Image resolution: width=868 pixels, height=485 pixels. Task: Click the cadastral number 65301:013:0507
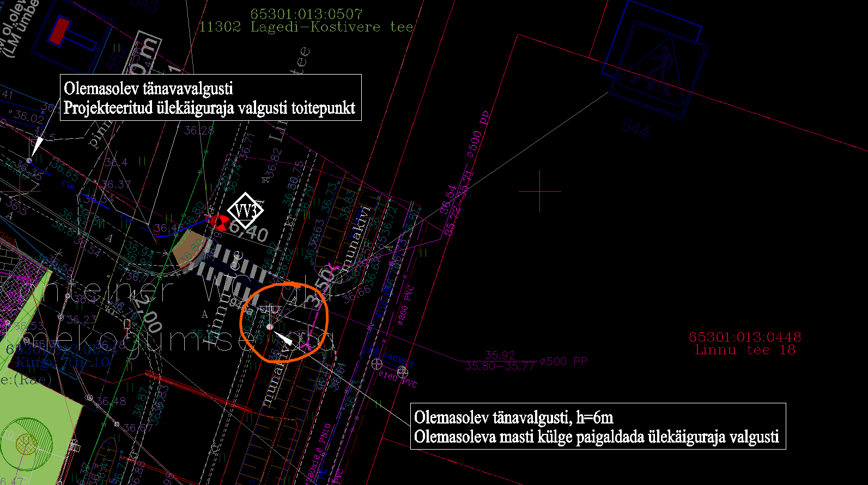[x=306, y=14]
